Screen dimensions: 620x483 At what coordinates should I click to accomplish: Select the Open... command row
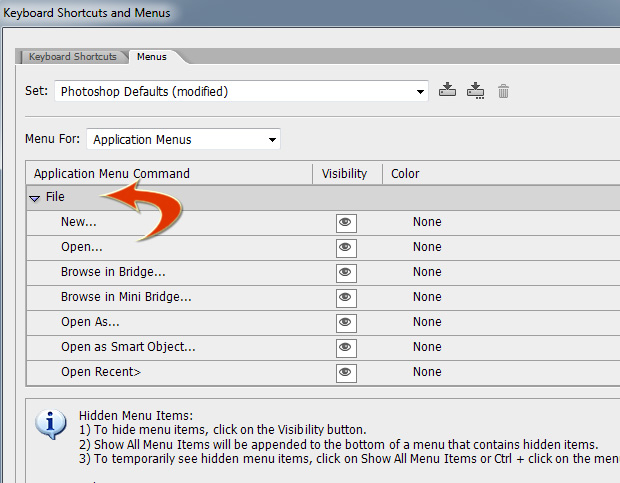click(81, 247)
